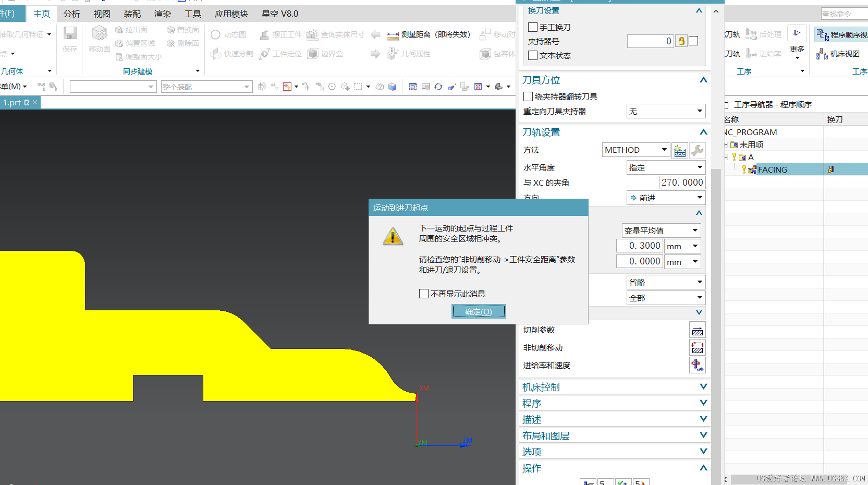Open the 变量平均值 dropdown
This screenshot has height=485, width=868.
click(661, 231)
